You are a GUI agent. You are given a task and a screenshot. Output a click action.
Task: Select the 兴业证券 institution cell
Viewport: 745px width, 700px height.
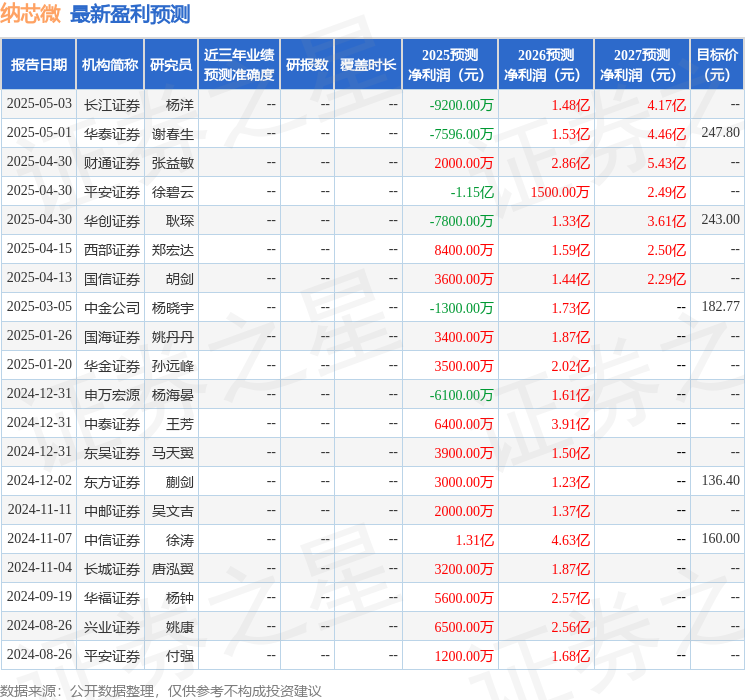112,627
